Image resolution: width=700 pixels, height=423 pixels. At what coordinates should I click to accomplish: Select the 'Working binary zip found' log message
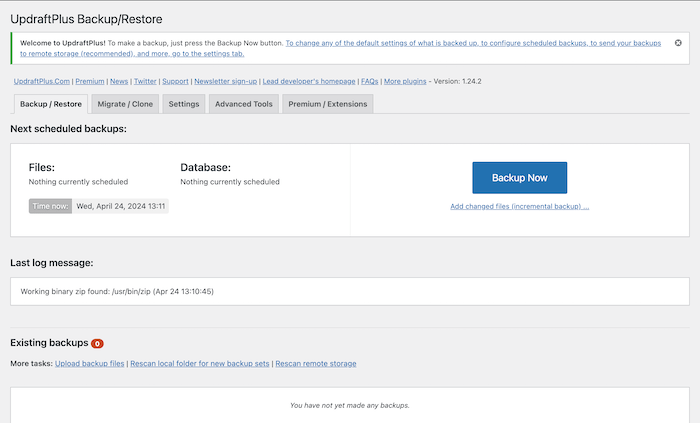(117, 291)
